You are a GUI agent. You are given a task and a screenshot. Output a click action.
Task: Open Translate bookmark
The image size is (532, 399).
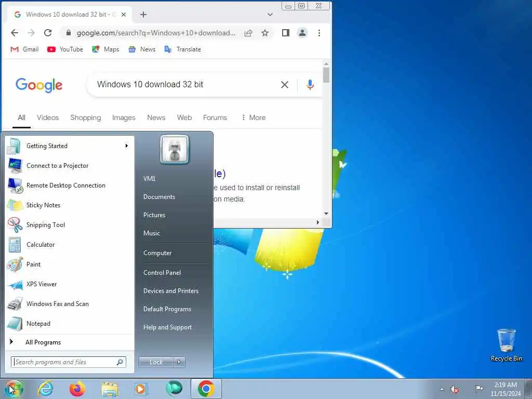[x=182, y=49]
